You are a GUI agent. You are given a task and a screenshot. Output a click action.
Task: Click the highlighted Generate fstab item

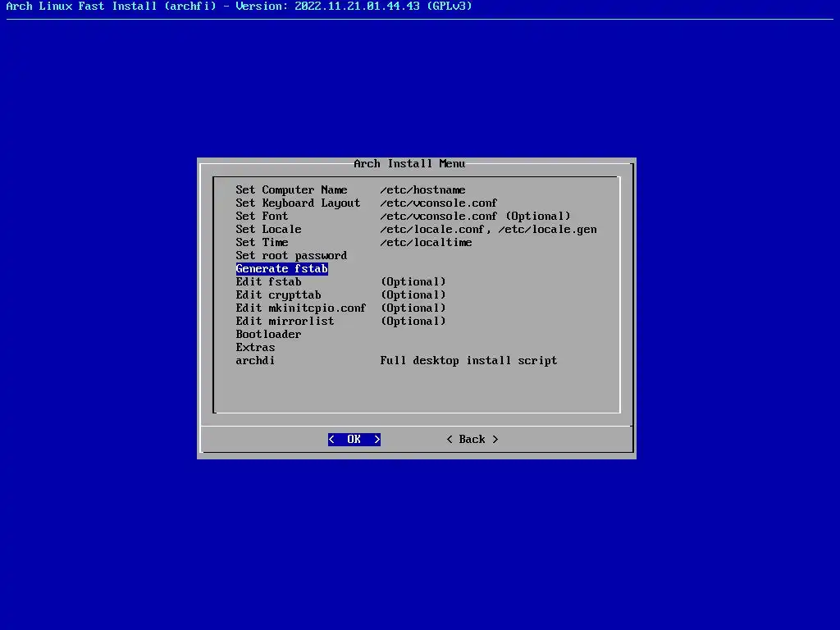[282, 268]
